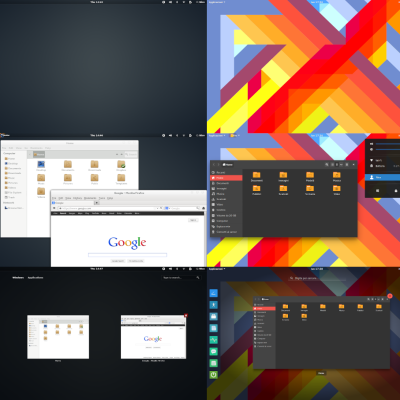Expand the Batteria row in the system menu

pos(383,166)
